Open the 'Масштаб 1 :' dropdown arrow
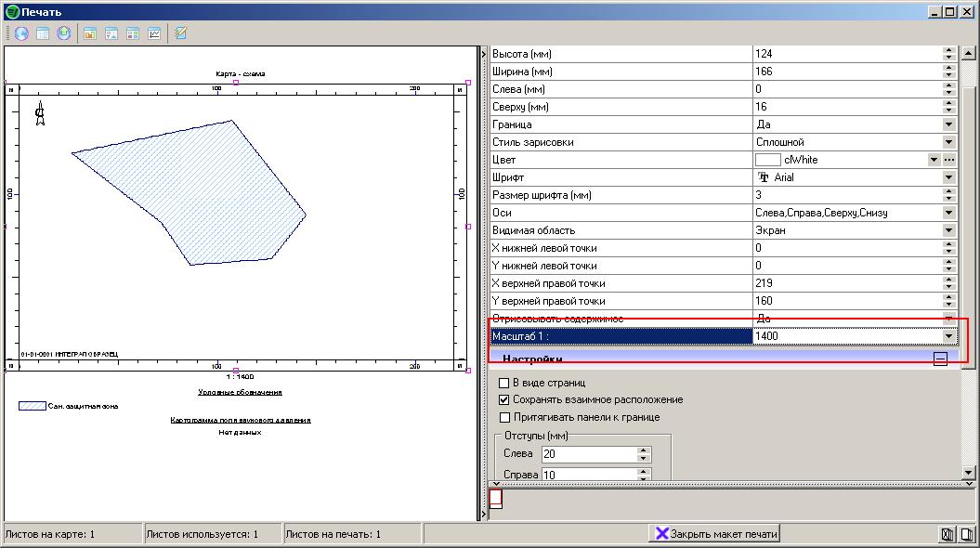The width and height of the screenshot is (980, 548). tap(948, 336)
